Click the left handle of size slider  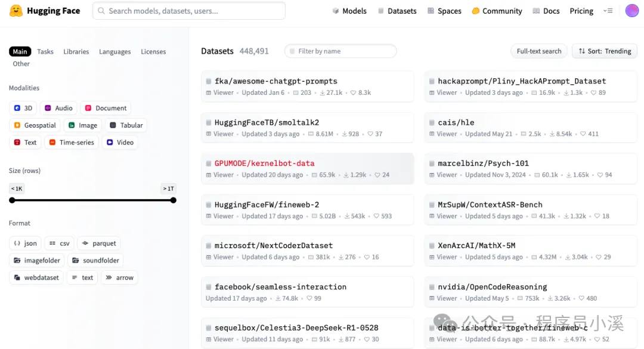[13, 200]
